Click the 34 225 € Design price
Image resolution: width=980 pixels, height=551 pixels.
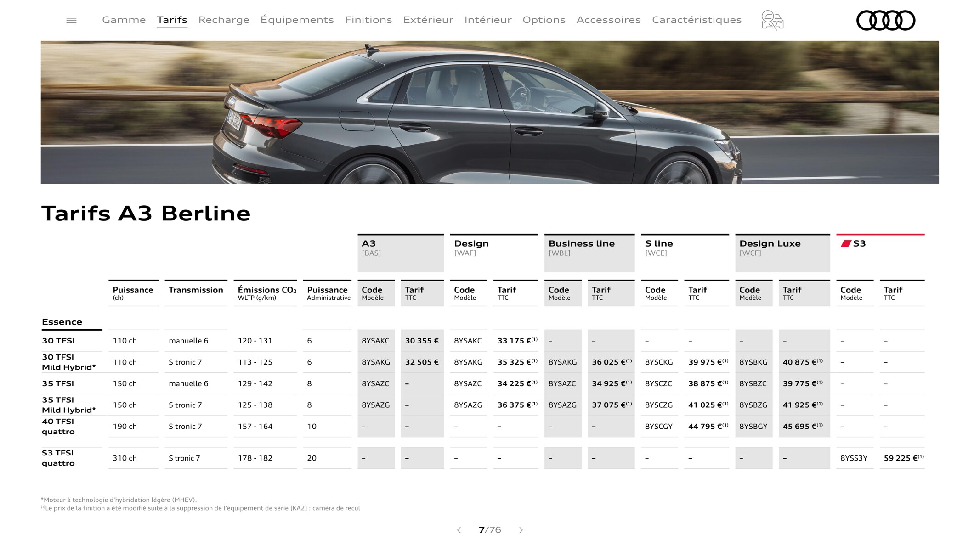[x=517, y=383]
